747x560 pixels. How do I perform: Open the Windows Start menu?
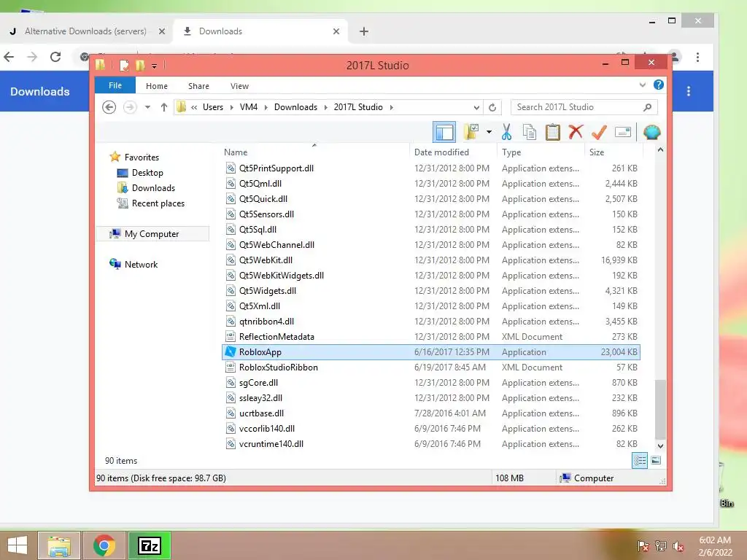(18, 545)
